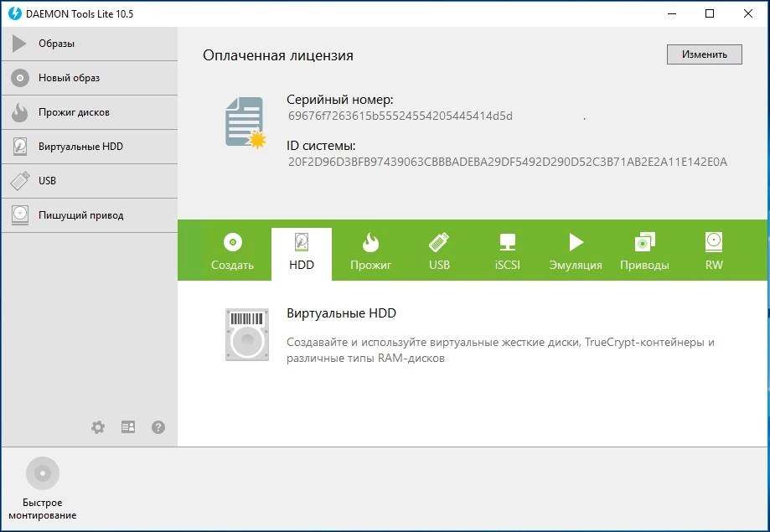Click the writable disc icon above RW
The height and width of the screenshot is (532, 770).
pyautogui.click(x=714, y=241)
